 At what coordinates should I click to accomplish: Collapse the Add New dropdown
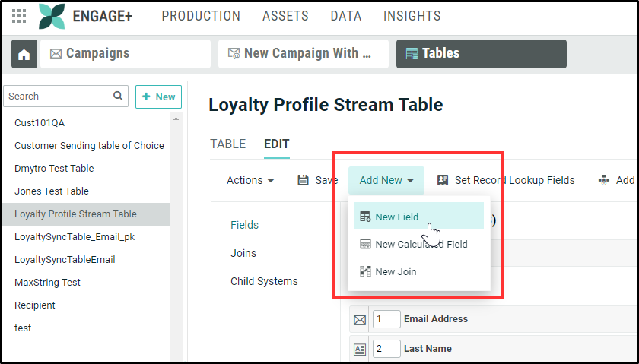click(386, 180)
